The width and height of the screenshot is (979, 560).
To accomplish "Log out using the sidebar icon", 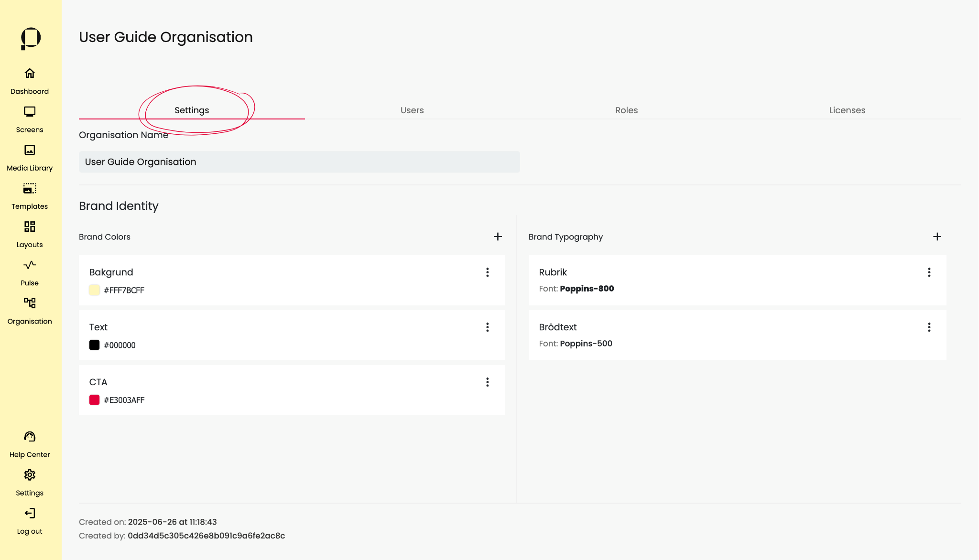I will 30,513.
